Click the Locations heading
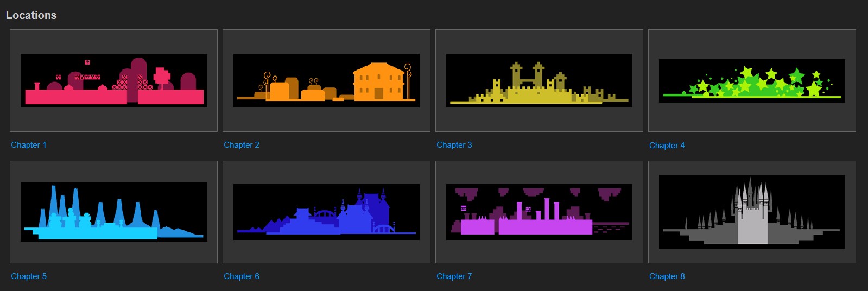 click(31, 15)
